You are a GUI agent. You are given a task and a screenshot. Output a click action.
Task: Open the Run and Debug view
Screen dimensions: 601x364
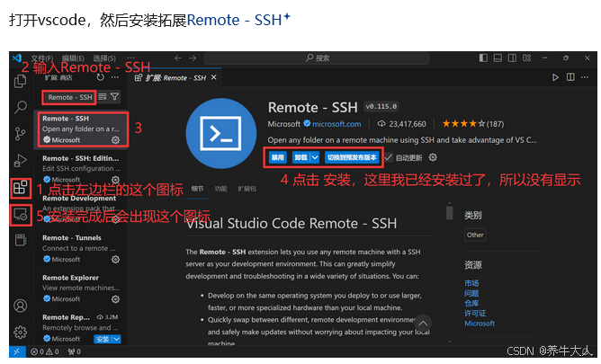pyautogui.click(x=20, y=161)
